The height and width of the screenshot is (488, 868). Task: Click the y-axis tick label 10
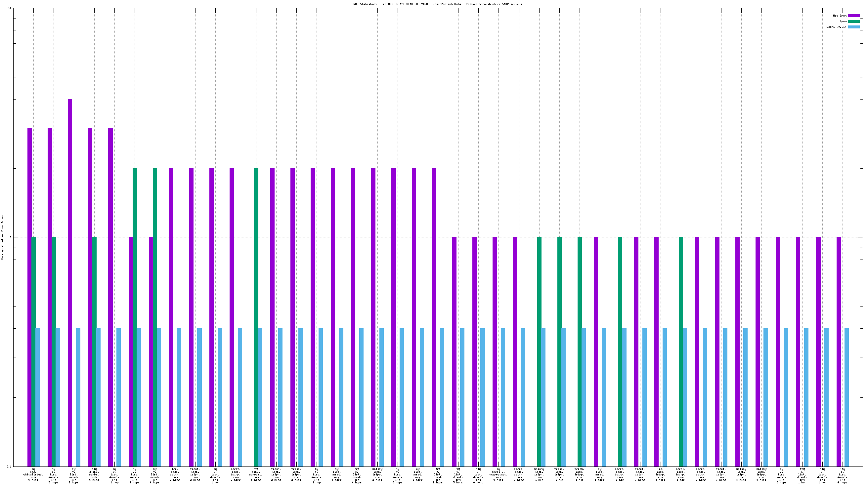point(10,8)
